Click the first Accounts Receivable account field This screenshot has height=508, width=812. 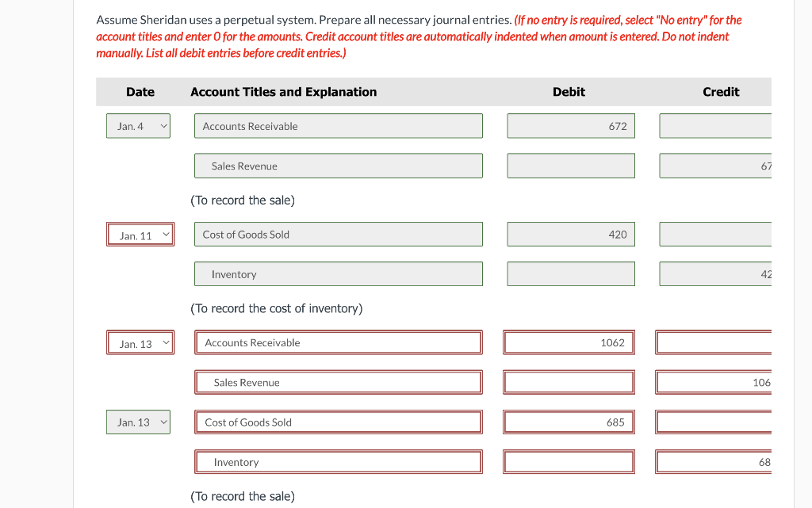339,126
